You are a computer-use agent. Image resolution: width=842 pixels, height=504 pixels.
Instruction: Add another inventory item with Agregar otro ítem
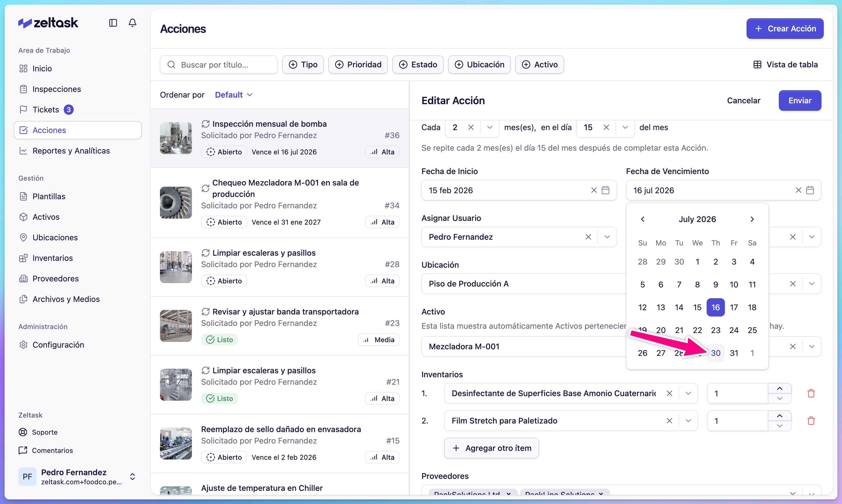coord(491,448)
